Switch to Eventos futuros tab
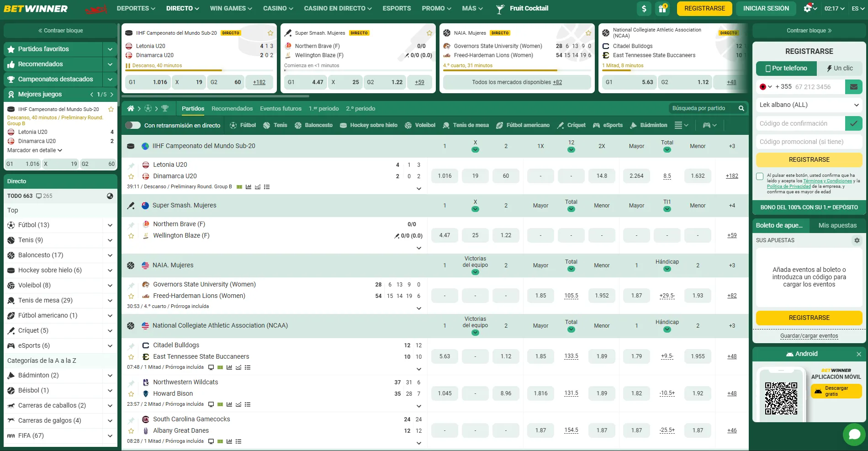 tap(281, 108)
